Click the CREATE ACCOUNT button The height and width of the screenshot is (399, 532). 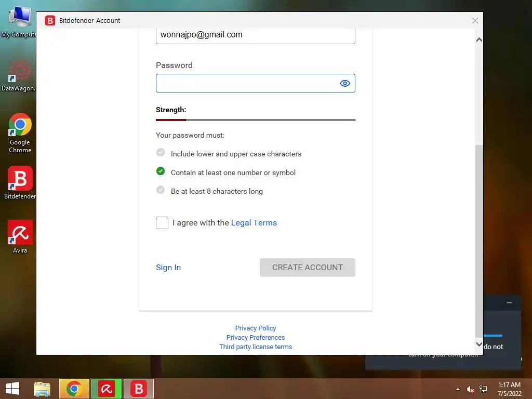click(308, 268)
